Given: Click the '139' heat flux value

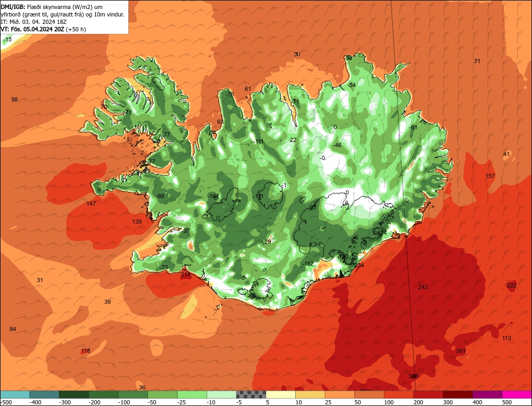Looking at the screenshot, I should (137, 222).
